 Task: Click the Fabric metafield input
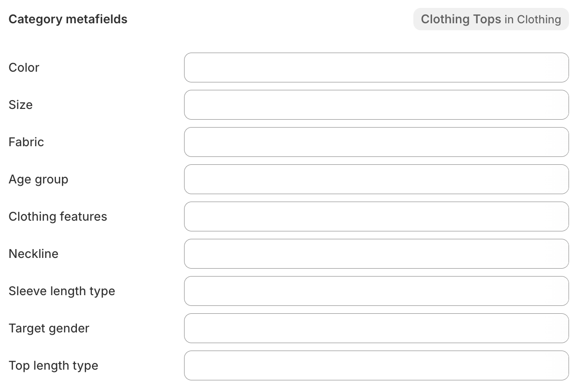tap(377, 142)
